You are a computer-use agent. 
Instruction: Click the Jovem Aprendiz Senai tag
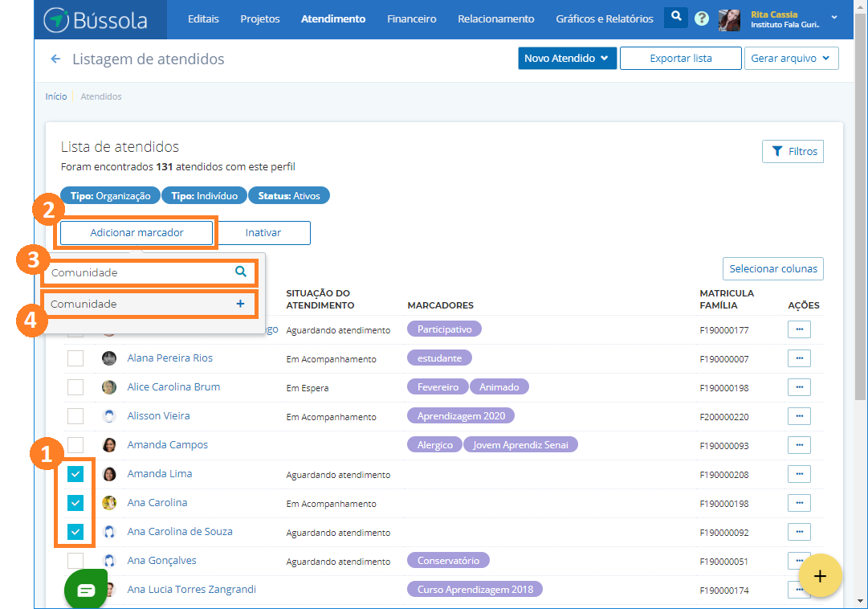[x=520, y=444]
